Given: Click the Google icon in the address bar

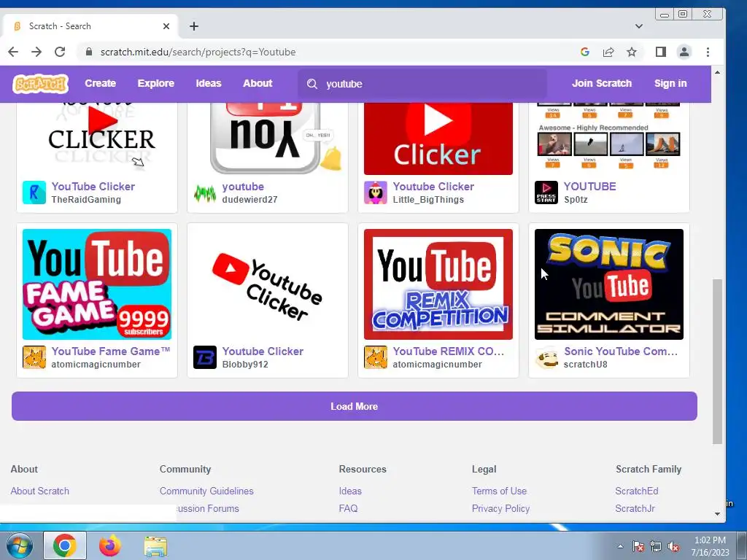Looking at the screenshot, I should 585,52.
